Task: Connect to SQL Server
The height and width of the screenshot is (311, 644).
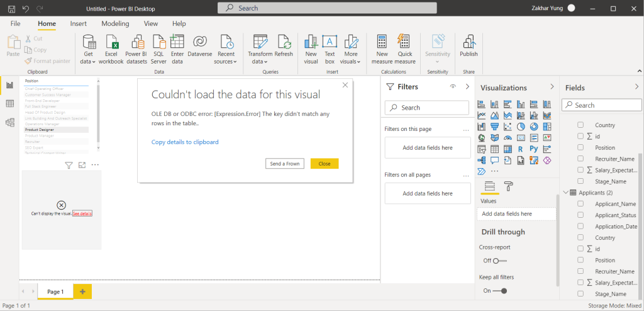Action: [158, 49]
